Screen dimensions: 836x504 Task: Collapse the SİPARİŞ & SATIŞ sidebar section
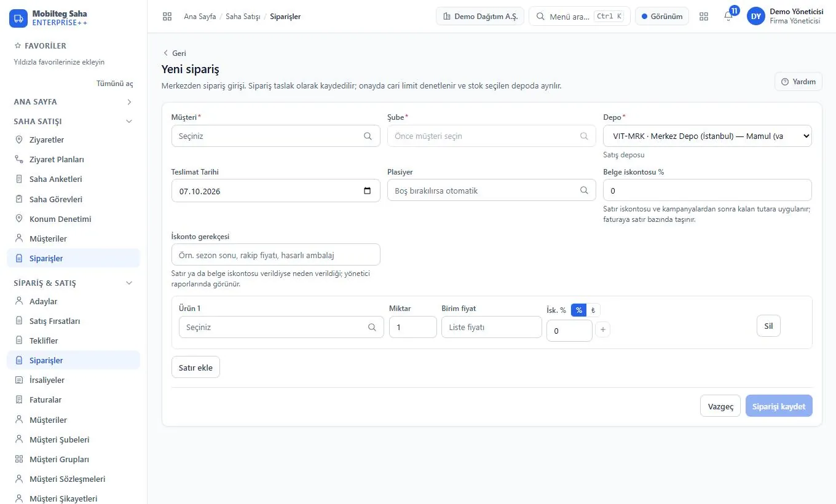73,283
